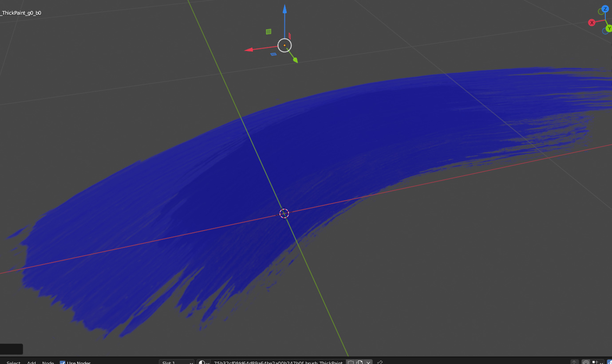Click the red X axis on the navigation gizmo
The height and width of the screenshot is (364, 612).
click(592, 22)
